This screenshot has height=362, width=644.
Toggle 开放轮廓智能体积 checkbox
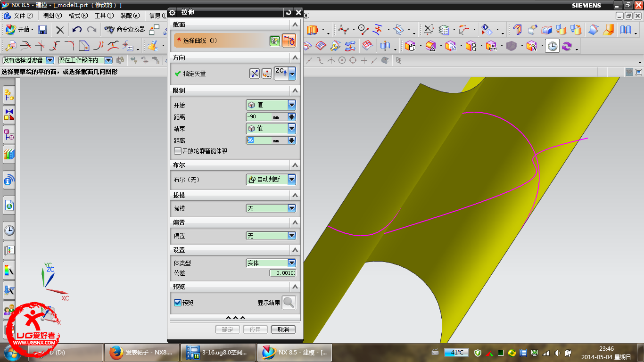[178, 151]
